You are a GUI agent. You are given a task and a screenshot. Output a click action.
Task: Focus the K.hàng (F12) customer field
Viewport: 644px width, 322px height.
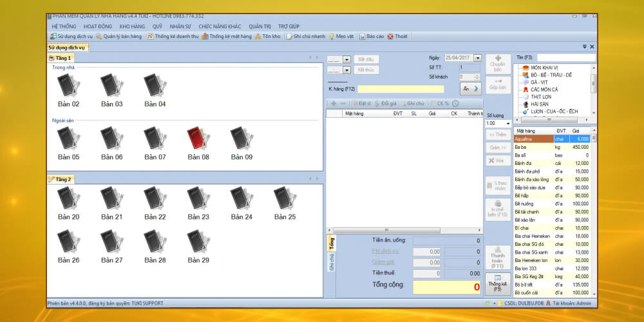[401, 89]
